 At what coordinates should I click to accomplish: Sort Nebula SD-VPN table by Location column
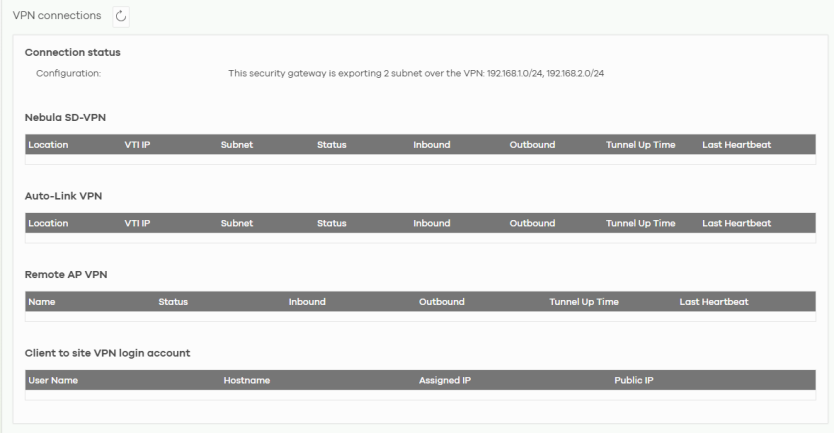pos(48,145)
